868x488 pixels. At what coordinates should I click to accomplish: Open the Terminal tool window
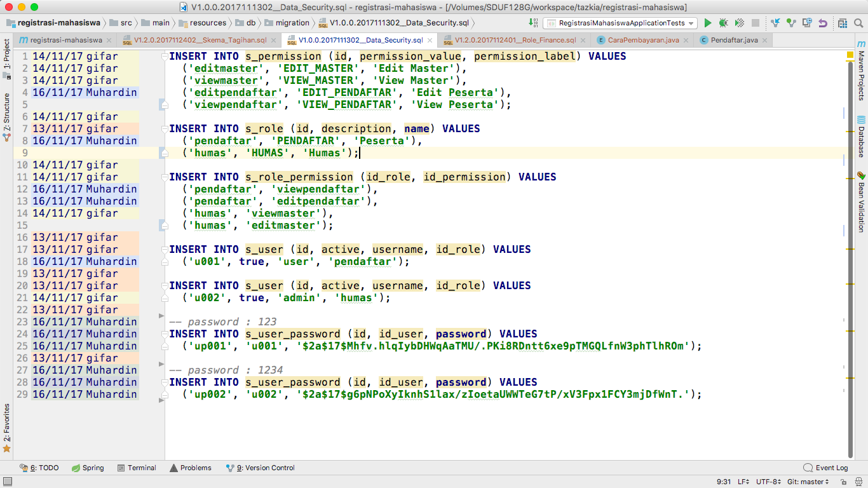point(136,468)
